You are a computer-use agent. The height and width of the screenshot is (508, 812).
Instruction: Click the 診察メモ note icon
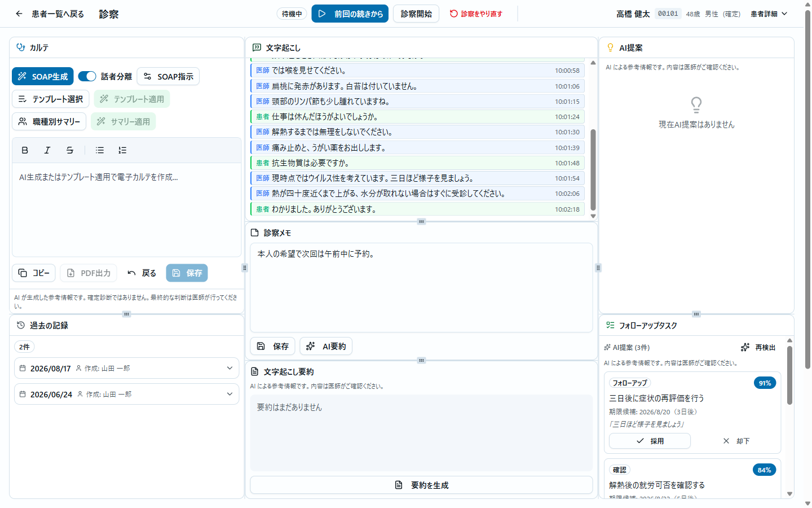pyautogui.click(x=254, y=233)
